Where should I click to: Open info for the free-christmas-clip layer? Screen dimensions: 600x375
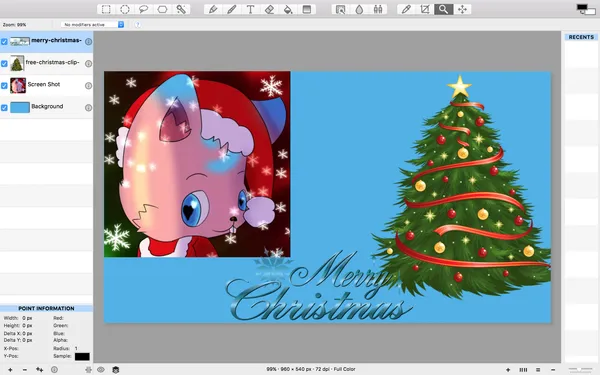click(88, 64)
